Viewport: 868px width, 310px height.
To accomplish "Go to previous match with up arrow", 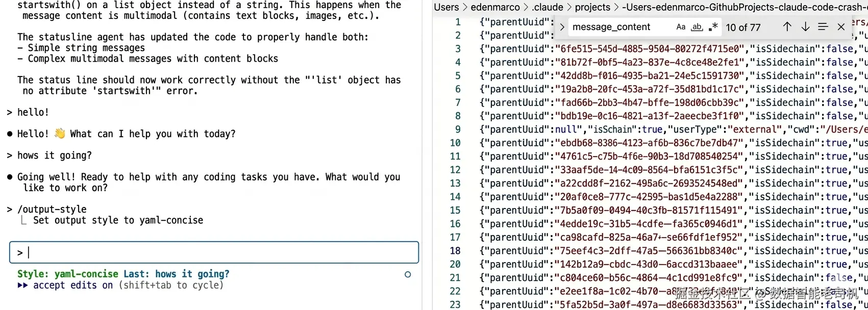I will pos(787,27).
